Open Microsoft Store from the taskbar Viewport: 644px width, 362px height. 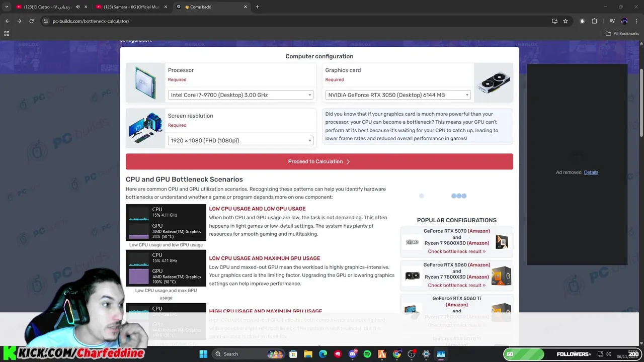(293, 354)
